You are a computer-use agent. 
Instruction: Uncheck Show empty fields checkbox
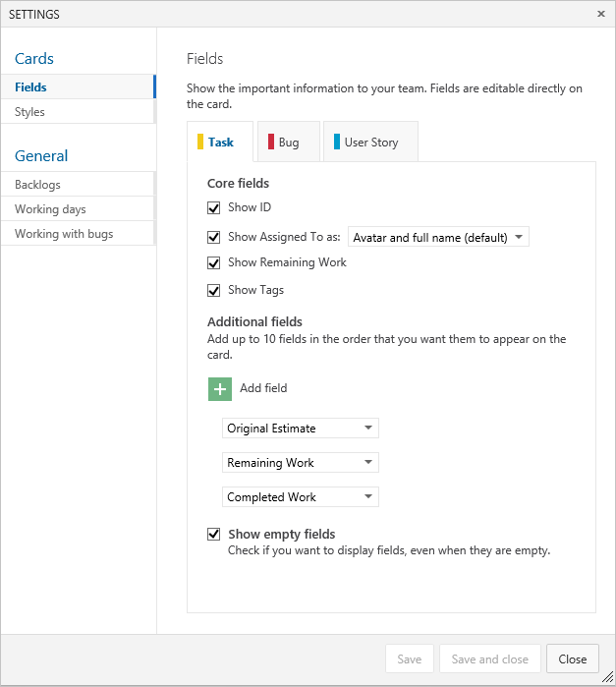213,534
